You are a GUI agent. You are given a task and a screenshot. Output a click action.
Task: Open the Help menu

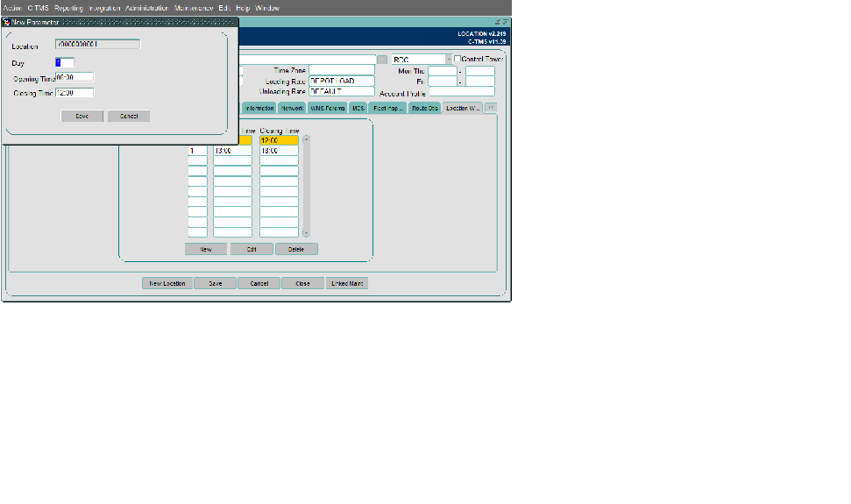(x=243, y=8)
